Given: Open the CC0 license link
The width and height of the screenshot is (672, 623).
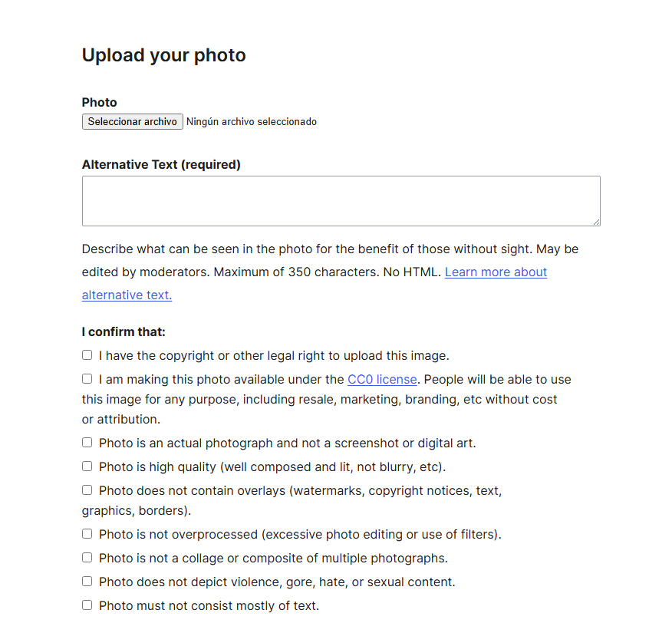Looking at the screenshot, I should 382,380.
